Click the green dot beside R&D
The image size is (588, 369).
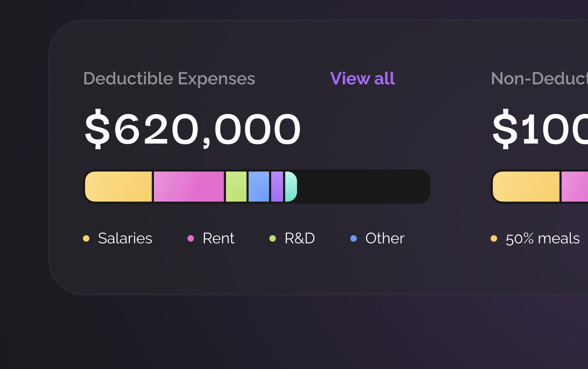272,238
